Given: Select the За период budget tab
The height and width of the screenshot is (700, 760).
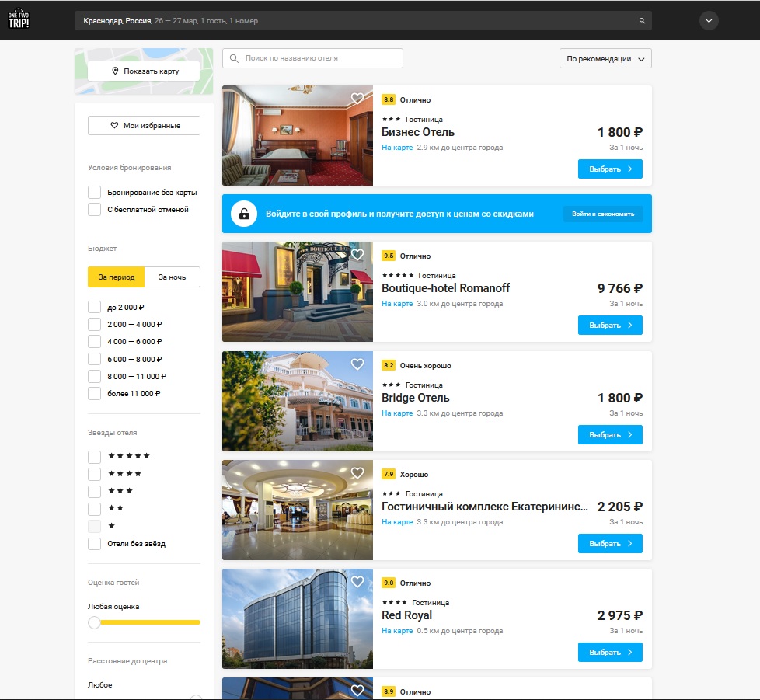Looking at the screenshot, I should click(x=116, y=277).
